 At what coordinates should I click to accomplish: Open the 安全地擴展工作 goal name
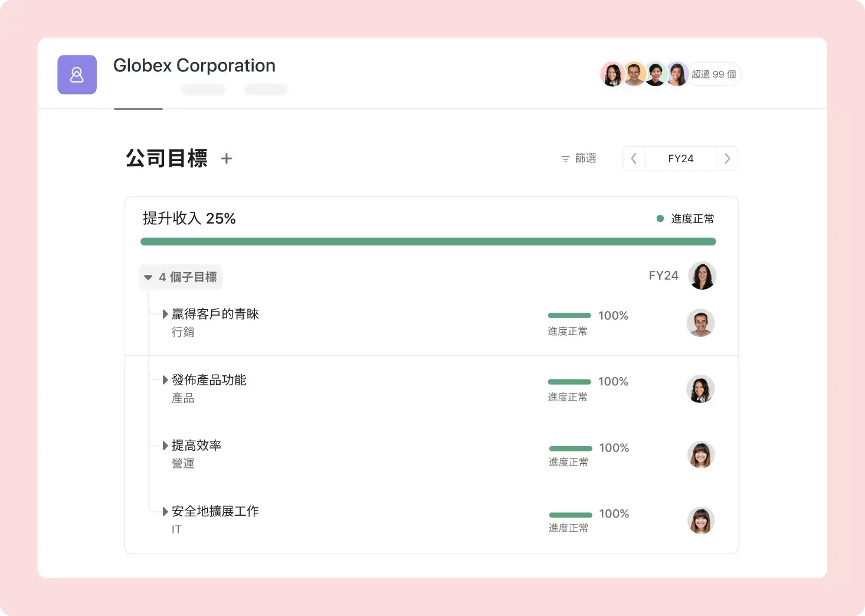(215, 512)
